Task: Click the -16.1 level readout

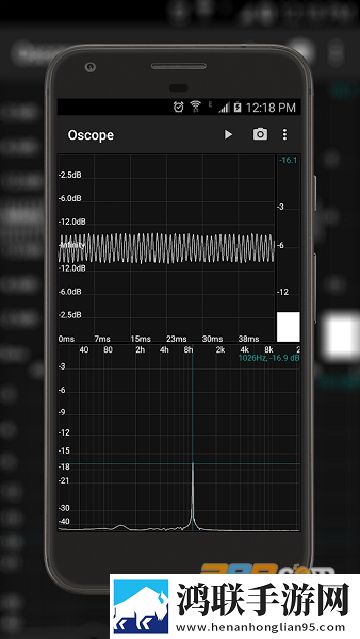Action: click(x=288, y=160)
